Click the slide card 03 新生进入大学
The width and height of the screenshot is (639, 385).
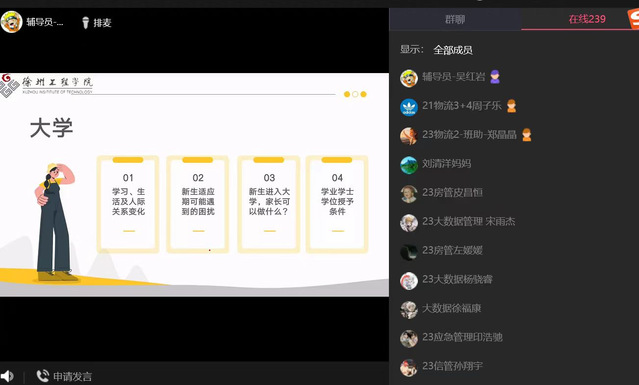pyautogui.click(x=269, y=204)
